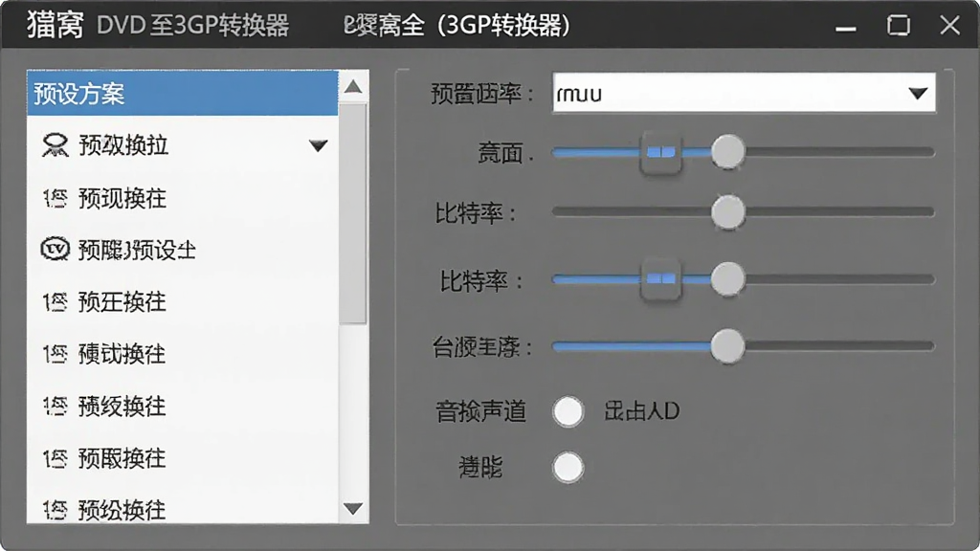This screenshot has height=551, width=980.
Task: Select the 预压换往 list row
Action: point(183,301)
